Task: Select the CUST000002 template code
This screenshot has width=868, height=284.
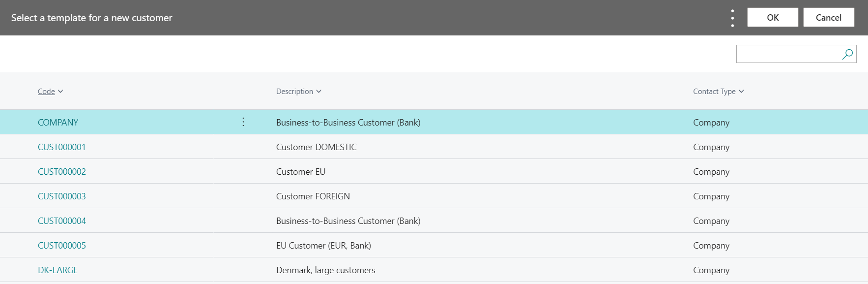Action: (x=62, y=172)
